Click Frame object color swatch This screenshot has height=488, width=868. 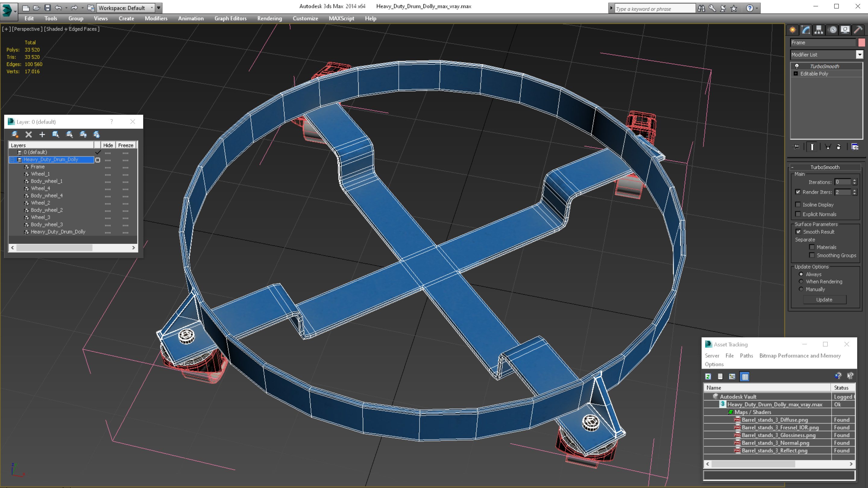(862, 42)
